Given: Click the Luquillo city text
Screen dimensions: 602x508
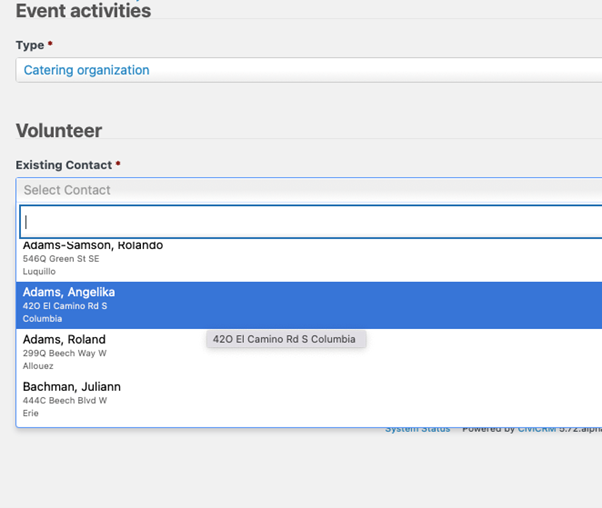Looking at the screenshot, I should coord(39,271).
